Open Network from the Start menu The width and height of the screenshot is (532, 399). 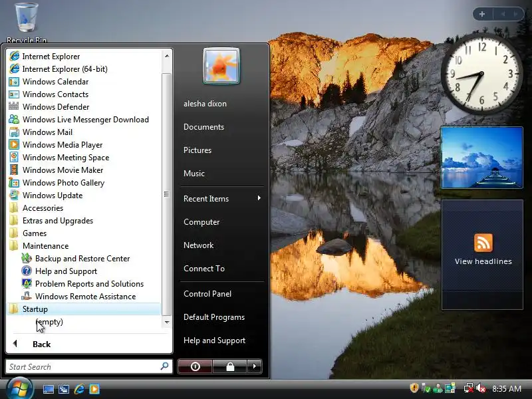pyautogui.click(x=198, y=245)
